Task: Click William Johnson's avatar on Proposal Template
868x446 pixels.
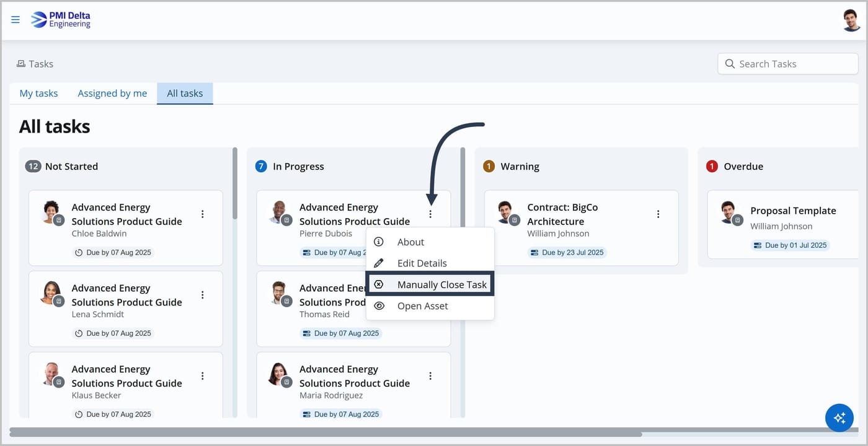Action: [728, 211]
